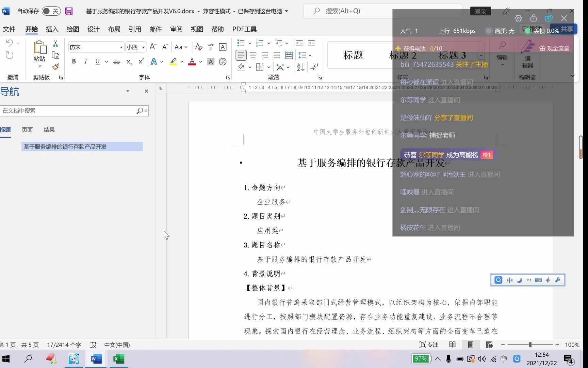Image resolution: width=588 pixels, height=368 pixels.
Task: Open Font dialog launcher
Action: 228,78
